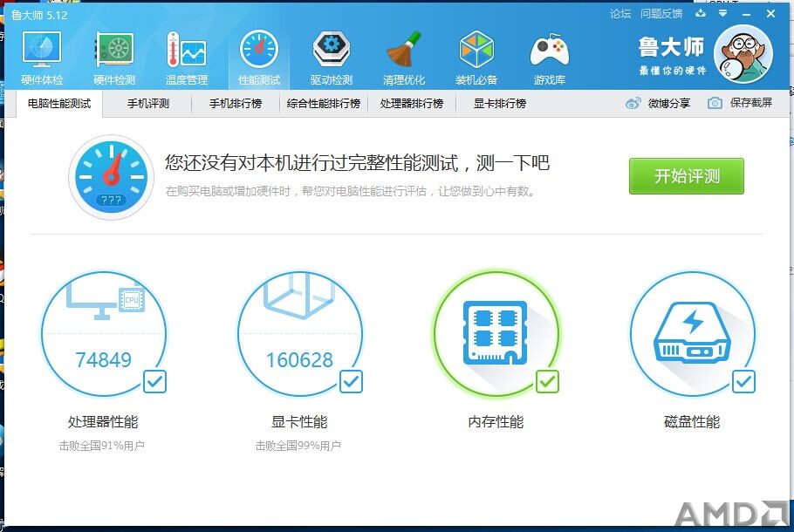Click the 磁盘性能 label
The height and width of the screenshot is (532, 794).
(x=692, y=421)
